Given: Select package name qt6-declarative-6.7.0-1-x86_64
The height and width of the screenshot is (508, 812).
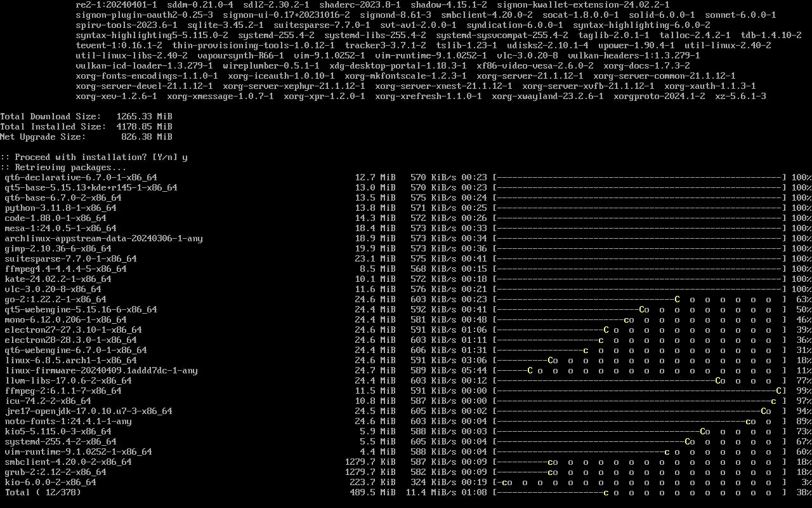Looking at the screenshot, I should (x=81, y=177).
